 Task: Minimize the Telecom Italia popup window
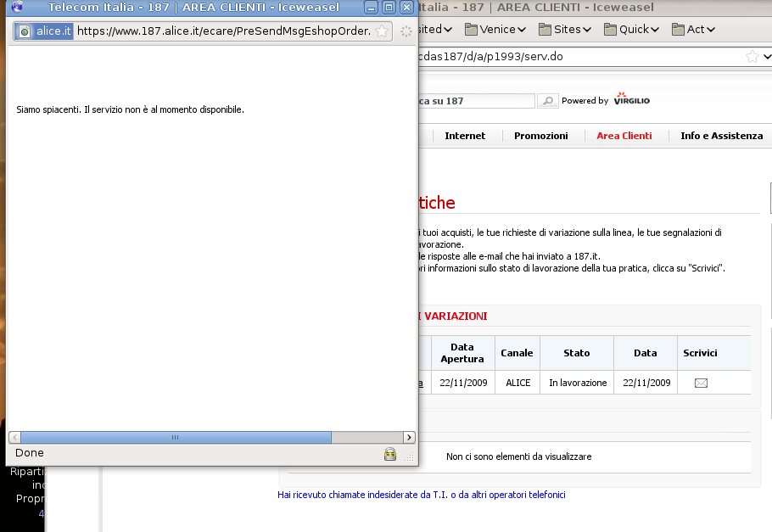click(x=372, y=8)
